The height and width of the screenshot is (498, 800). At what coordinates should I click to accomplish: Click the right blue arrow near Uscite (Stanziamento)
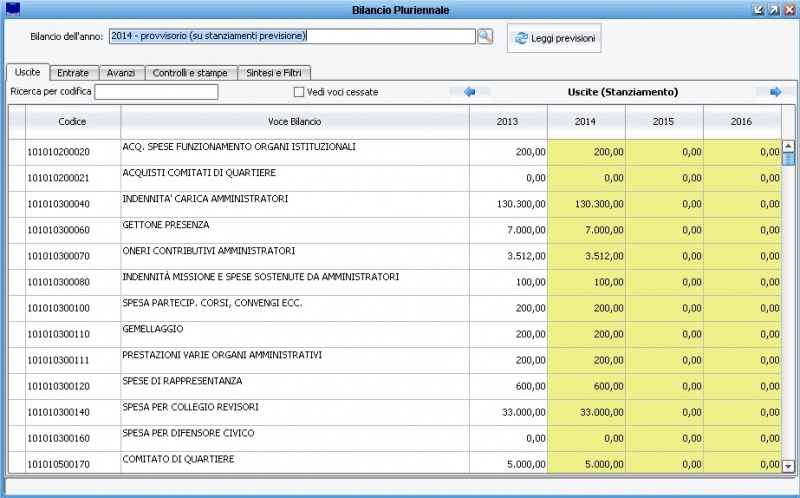tap(775, 92)
